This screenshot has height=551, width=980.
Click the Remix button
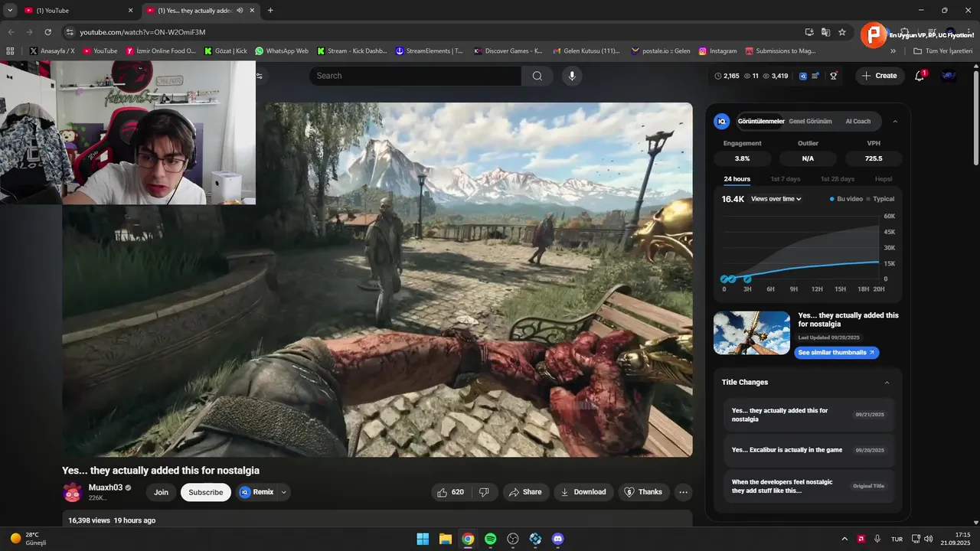(256, 492)
